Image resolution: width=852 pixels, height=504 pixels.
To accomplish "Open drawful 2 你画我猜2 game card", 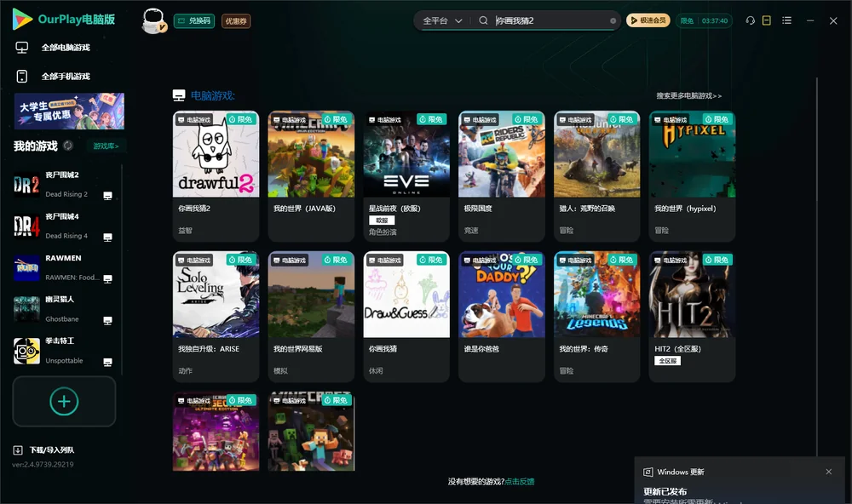I will pyautogui.click(x=216, y=176).
